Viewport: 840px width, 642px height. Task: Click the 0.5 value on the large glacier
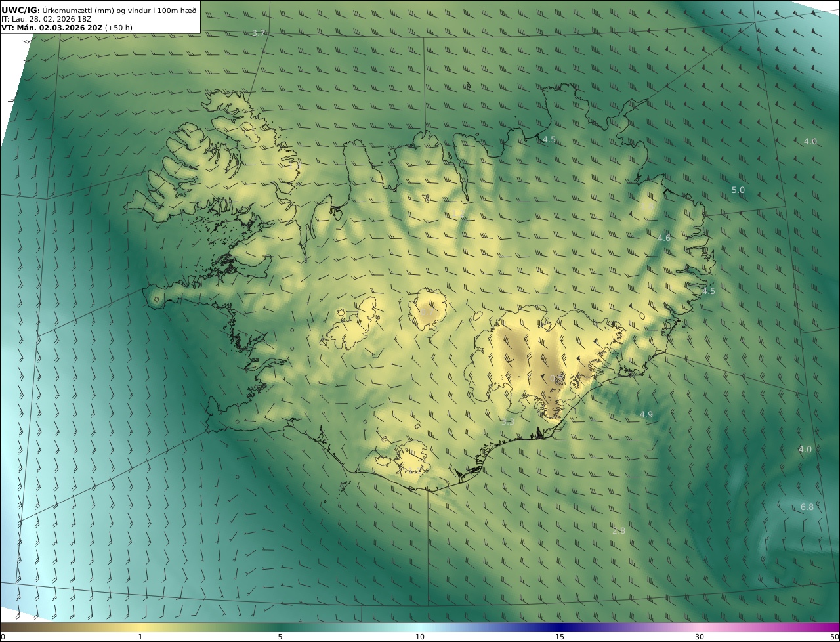coord(558,379)
